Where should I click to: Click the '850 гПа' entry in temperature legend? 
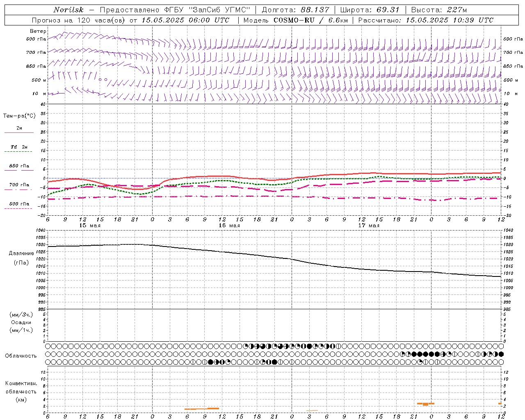coord(19,166)
